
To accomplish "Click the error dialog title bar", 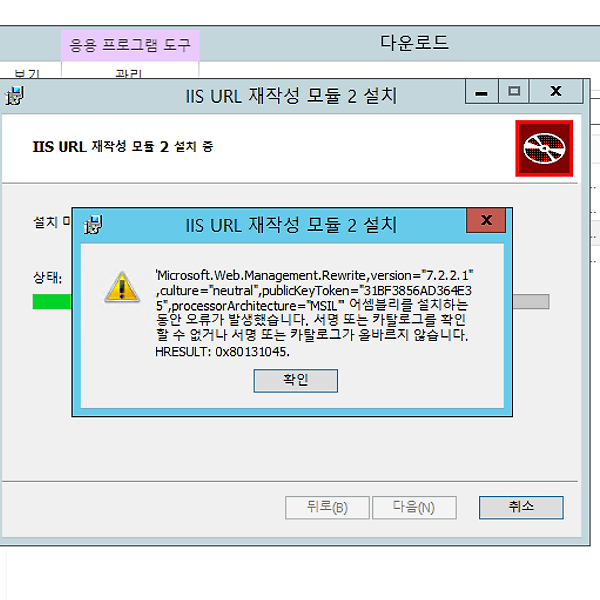I will (x=291, y=225).
